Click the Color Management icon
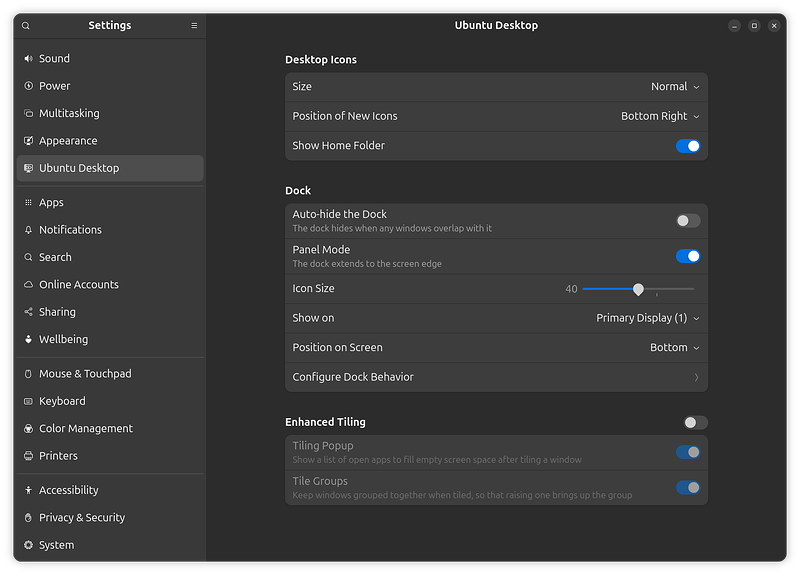This screenshot has height=575, width=800. point(29,429)
